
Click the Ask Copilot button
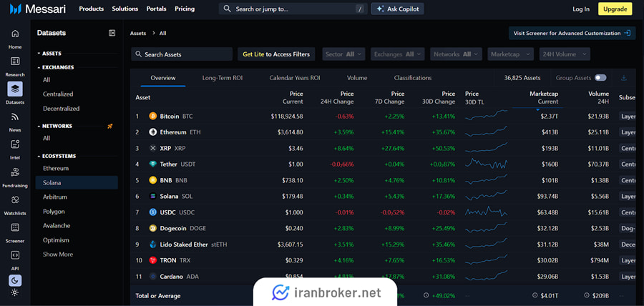[398, 9]
